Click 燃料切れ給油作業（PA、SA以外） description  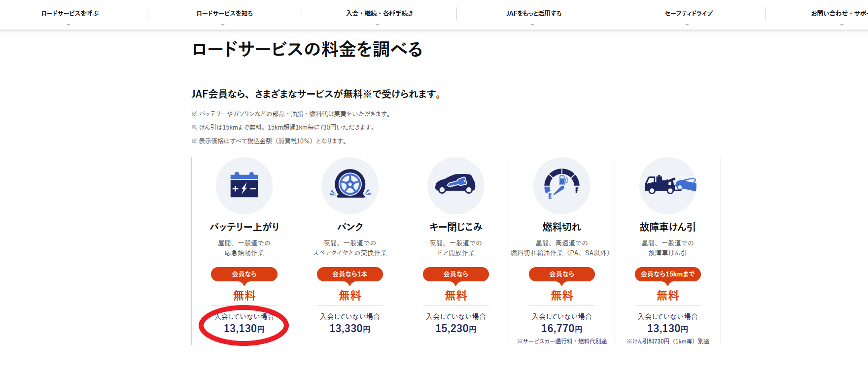coord(562,253)
